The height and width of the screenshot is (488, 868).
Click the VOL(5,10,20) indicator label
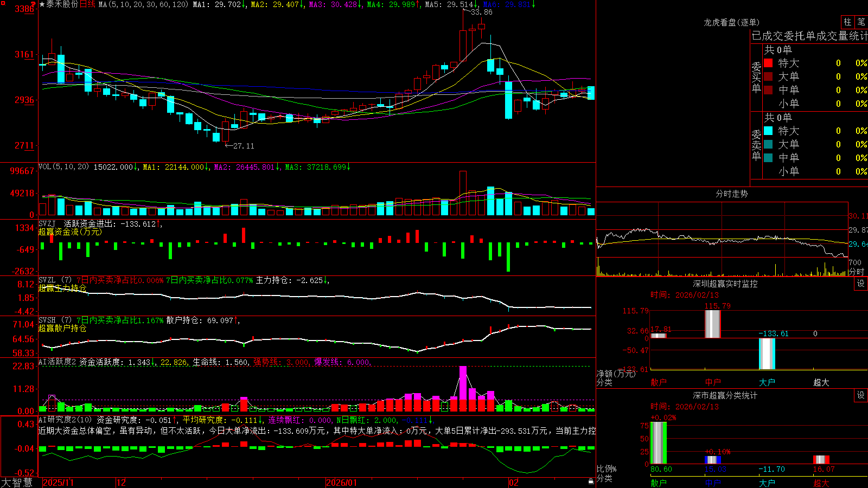(x=63, y=167)
